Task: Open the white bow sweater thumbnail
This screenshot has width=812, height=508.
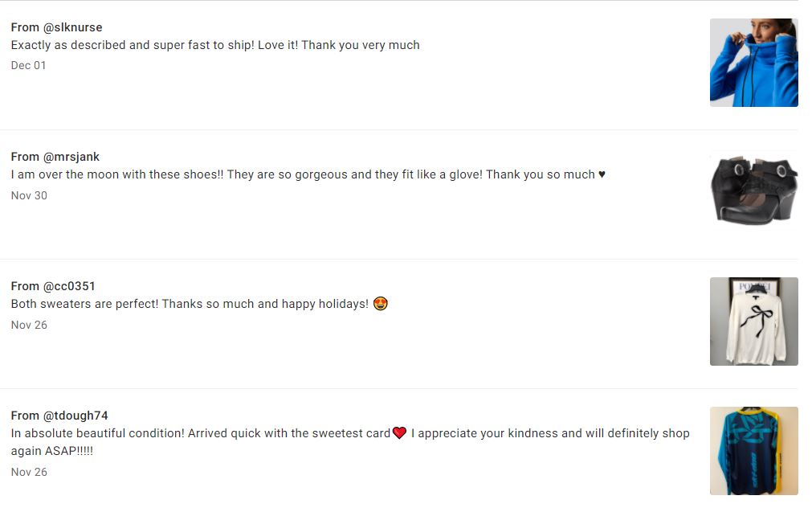Action: click(753, 322)
